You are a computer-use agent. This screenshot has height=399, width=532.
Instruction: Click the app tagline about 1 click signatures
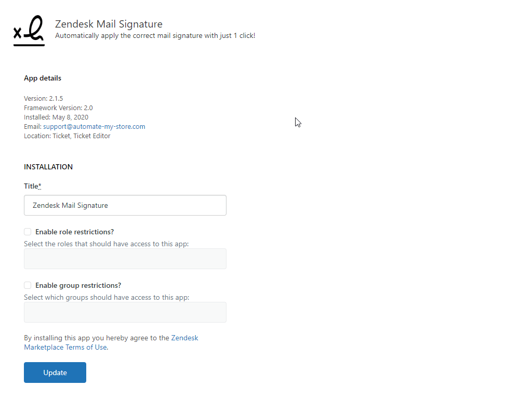point(155,36)
